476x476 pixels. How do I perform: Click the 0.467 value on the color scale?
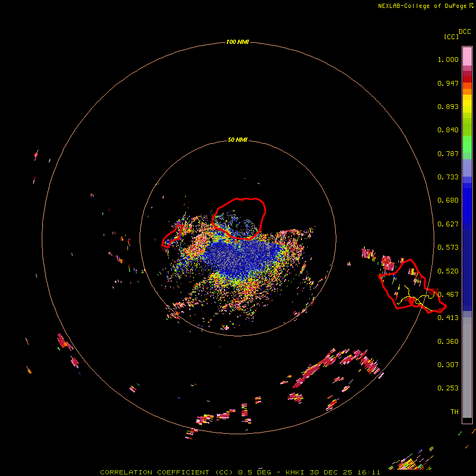(x=448, y=295)
